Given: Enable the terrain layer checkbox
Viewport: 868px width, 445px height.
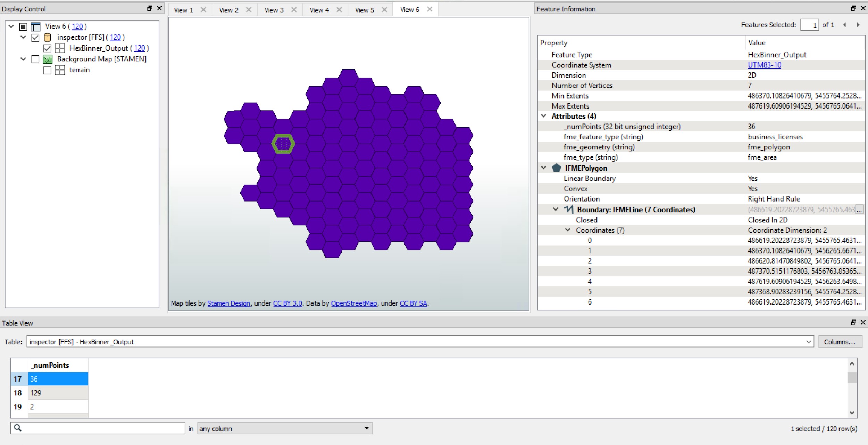Looking at the screenshot, I should 48,70.
